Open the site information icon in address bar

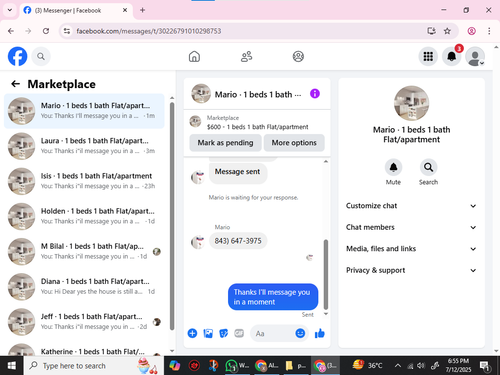[x=67, y=31]
